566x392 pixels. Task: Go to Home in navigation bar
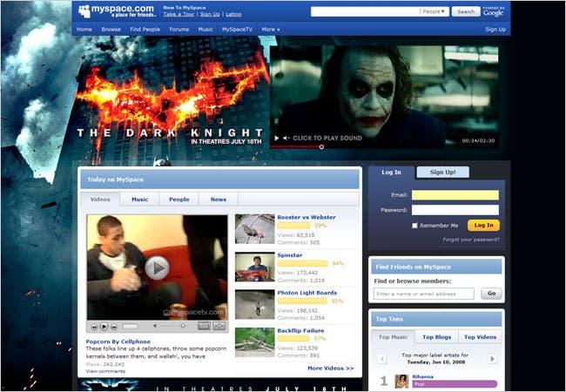tap(84, 30)
